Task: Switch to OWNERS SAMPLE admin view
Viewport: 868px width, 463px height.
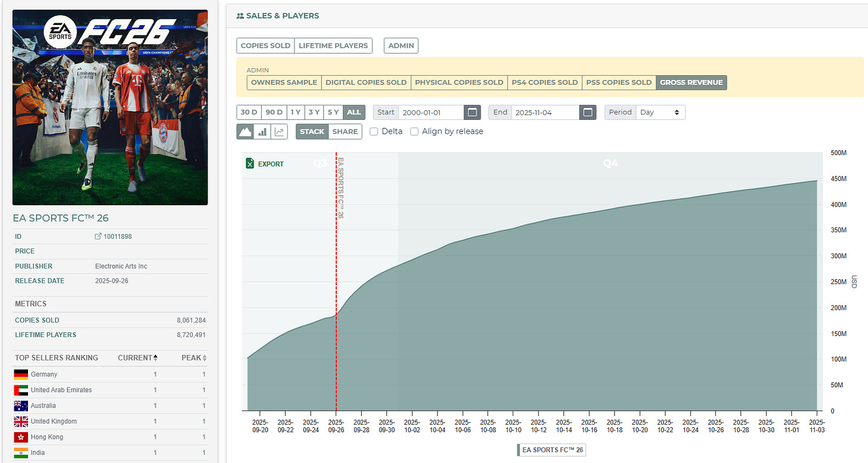Action: click(x=284, y=82)
